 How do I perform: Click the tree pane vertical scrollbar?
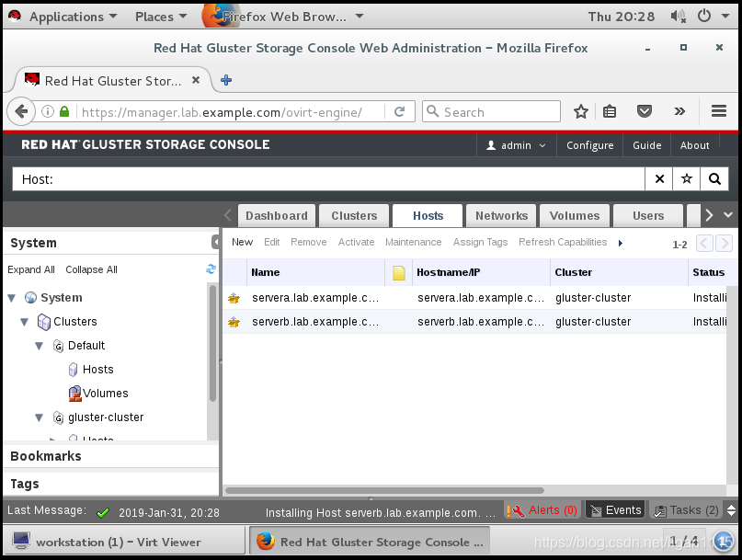pos(212,343)
